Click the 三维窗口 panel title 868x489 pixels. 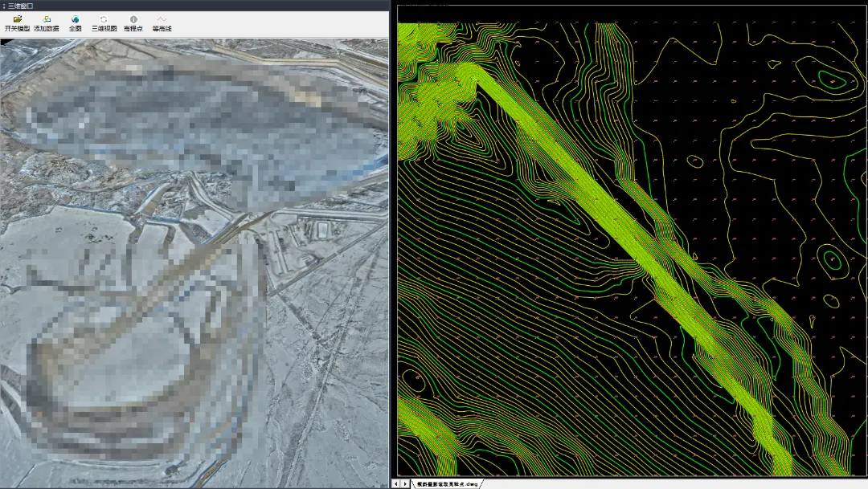[x=20, y=6]
